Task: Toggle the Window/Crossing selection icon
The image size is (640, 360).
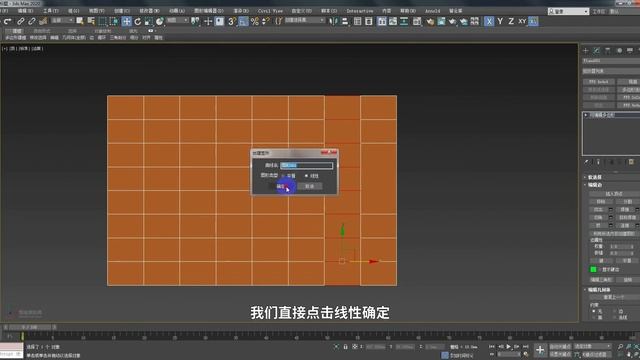Action: coord(114,21)
